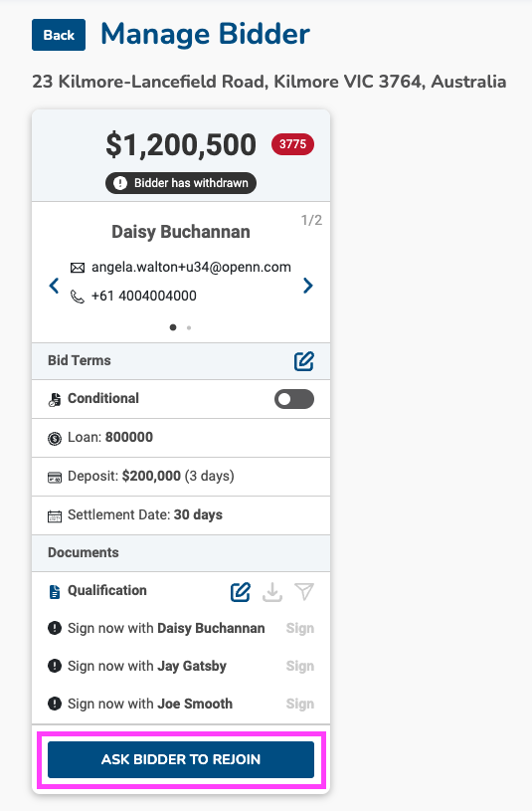Send the Qualification document via paper plane icon
This screenshot has width=532, height=811.
pyautogui.click(x=304, y=592)
